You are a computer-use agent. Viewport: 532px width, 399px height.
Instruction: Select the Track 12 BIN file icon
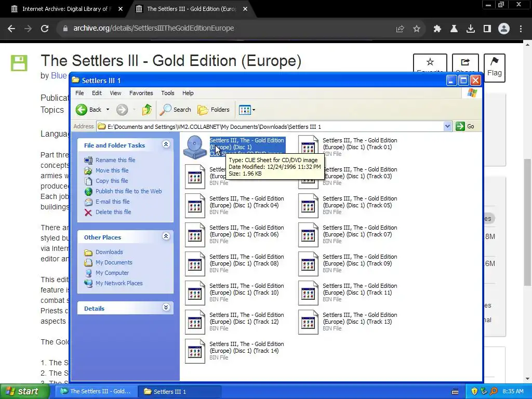tap(195, 322)
